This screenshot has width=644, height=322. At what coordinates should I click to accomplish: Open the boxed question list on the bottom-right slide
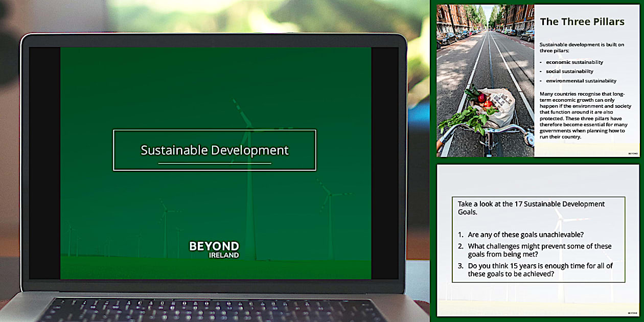click(x=539, y=239)
